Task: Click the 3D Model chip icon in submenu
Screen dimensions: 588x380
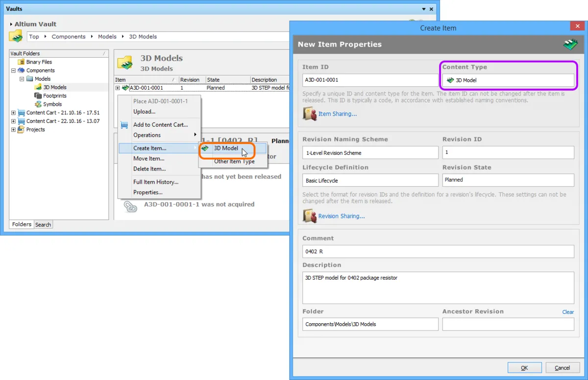Action: click(205, 148)
